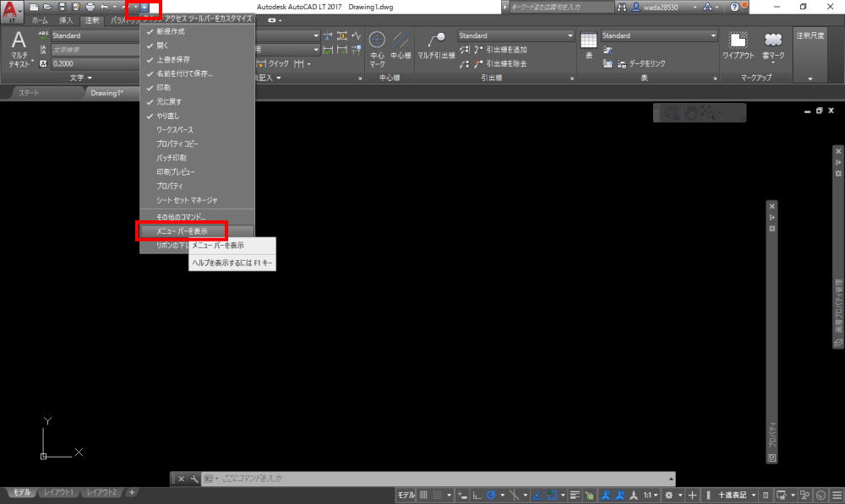Image resolution: width=845 pixels, height=504 pixels.
Task: Select 印刷プレビュー in the dropdown menu
Action: pyautogui.click(x=197, y=171)
